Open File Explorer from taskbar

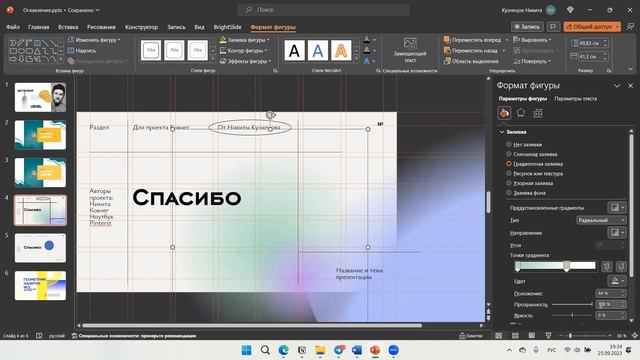point(320,350)
